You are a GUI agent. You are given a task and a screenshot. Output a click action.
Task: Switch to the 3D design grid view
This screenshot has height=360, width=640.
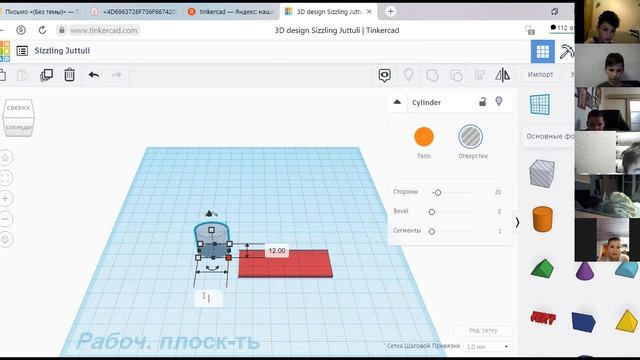click(x=542, y=51)
